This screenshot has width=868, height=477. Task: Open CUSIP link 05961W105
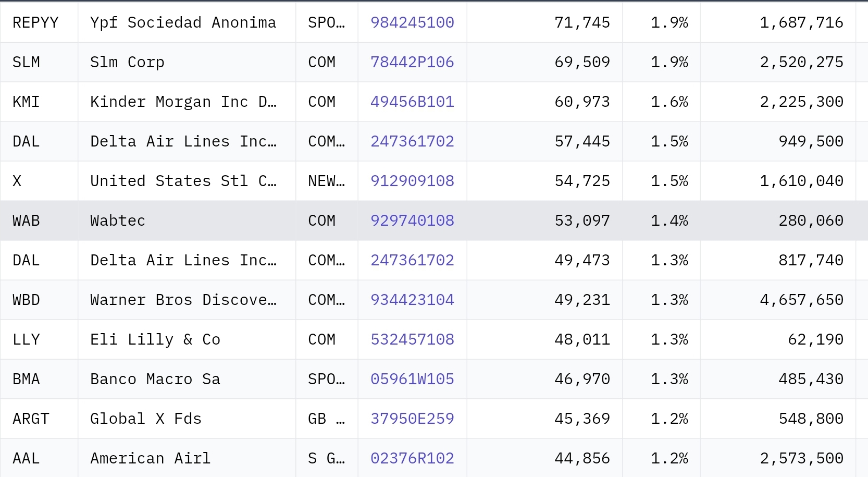(412, 379)
